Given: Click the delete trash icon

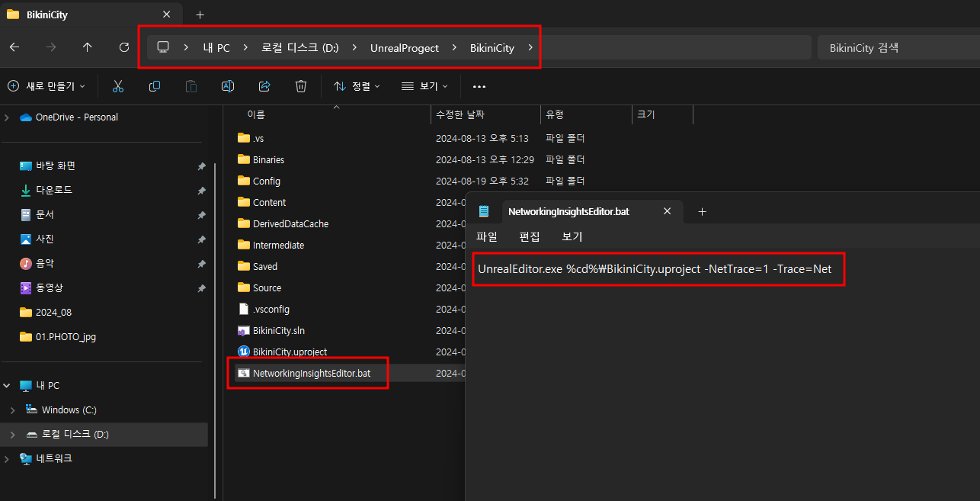Looking at the screenshot, I should point(301,86).
